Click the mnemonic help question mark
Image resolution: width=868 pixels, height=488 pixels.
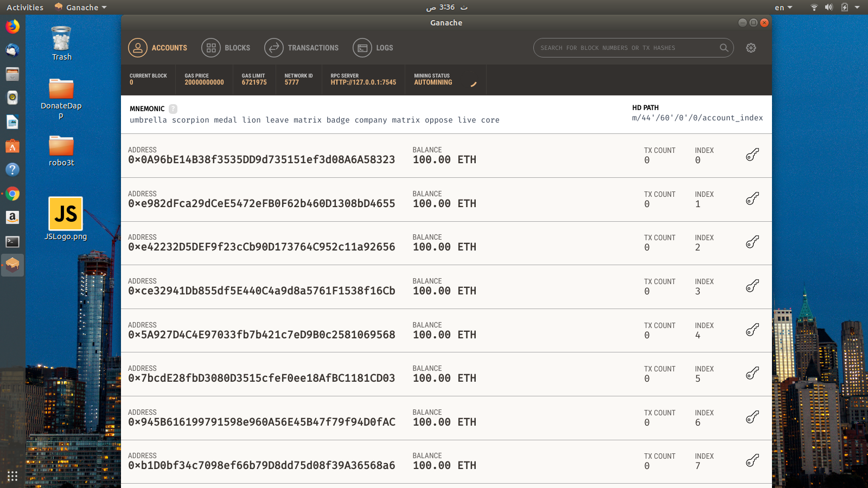pos(173,108)
